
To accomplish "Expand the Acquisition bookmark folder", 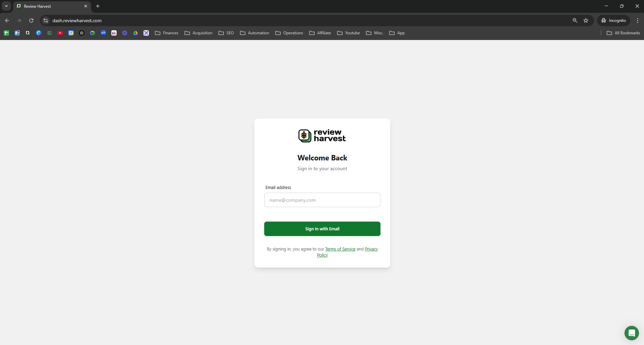I will 199,33.
